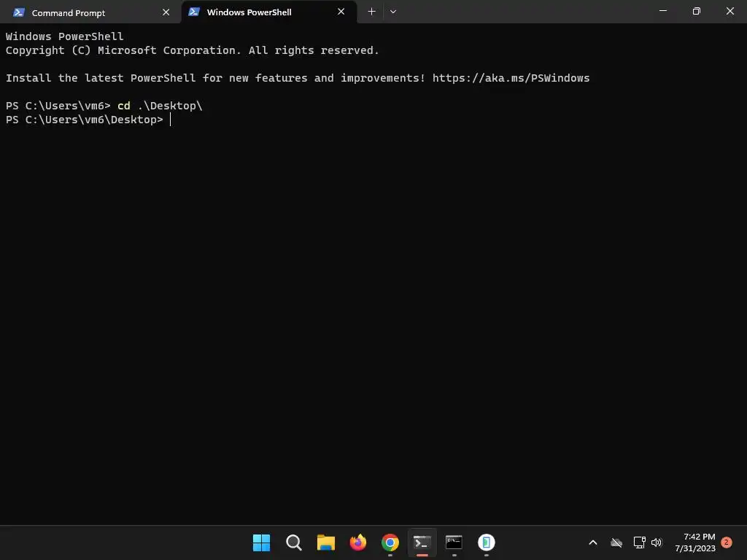Click the Windows Terminal taskbar icon
Image resolution: width=747 pixels, height=560 pixels.
coord(422,542)
